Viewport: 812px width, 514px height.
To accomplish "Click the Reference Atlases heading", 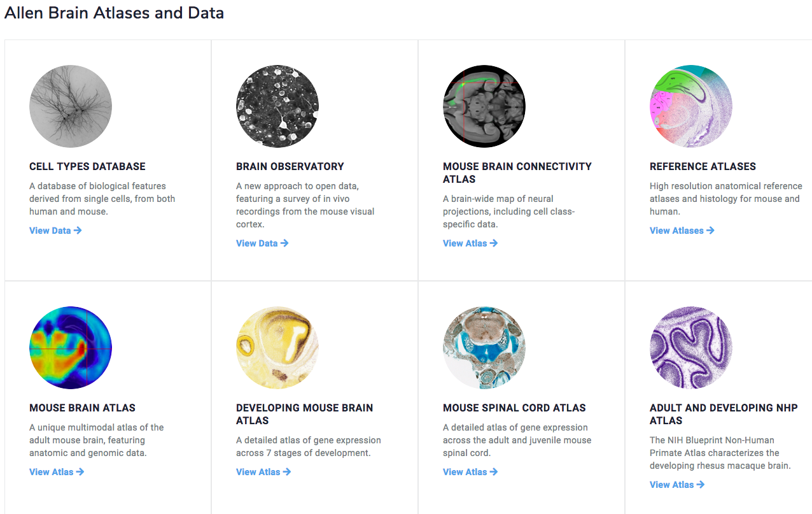I will pyautogui.click(x=703, y=166).
